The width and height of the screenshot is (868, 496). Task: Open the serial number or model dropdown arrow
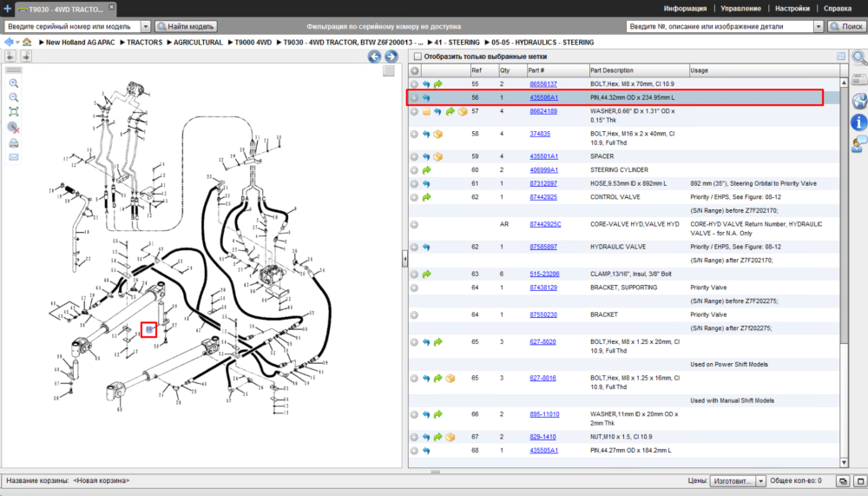tap(146, 26)
